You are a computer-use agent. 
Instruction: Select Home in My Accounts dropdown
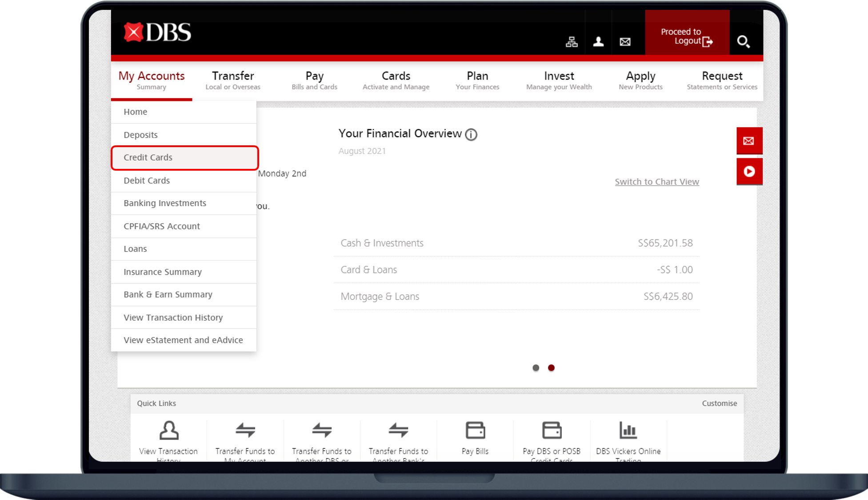(x=184, y=112)
